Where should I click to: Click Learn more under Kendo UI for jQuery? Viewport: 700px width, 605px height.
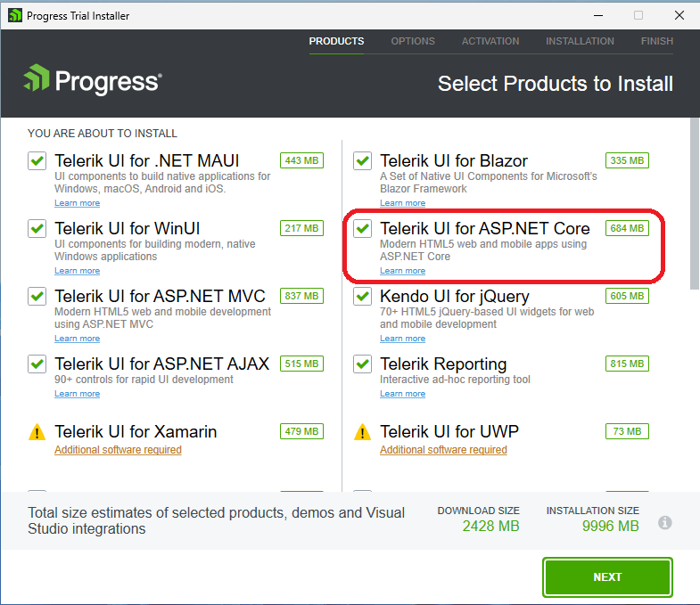coord(403,339)
